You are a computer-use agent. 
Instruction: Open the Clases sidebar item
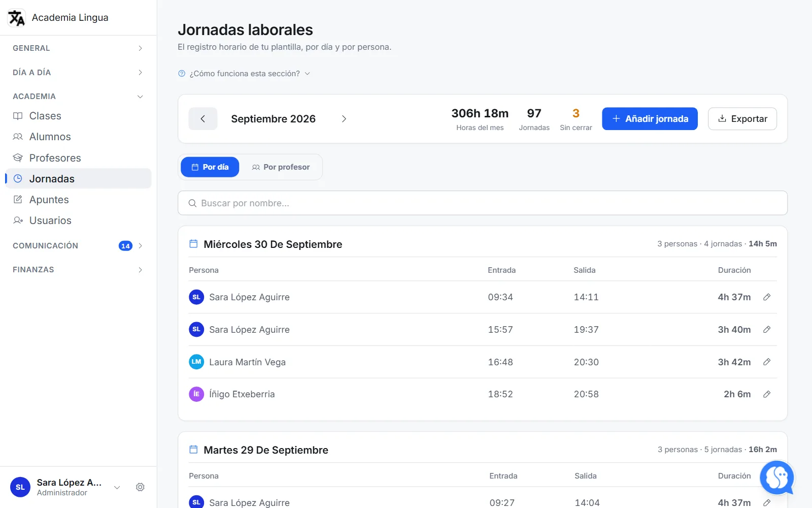point(78,116)
